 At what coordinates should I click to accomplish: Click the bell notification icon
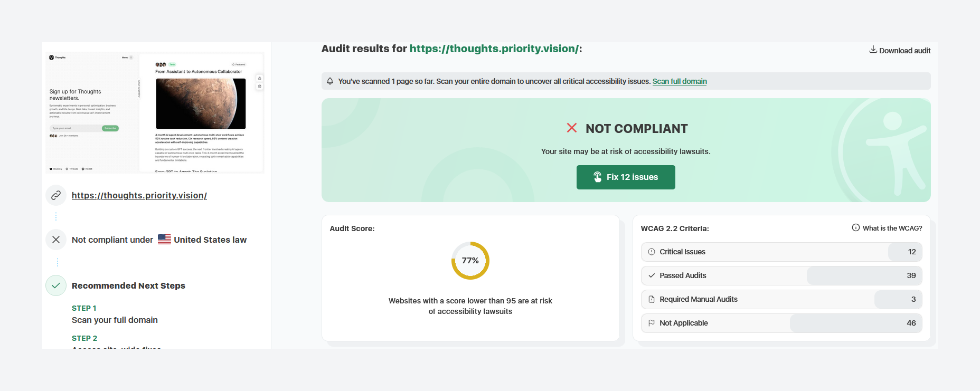330,81
